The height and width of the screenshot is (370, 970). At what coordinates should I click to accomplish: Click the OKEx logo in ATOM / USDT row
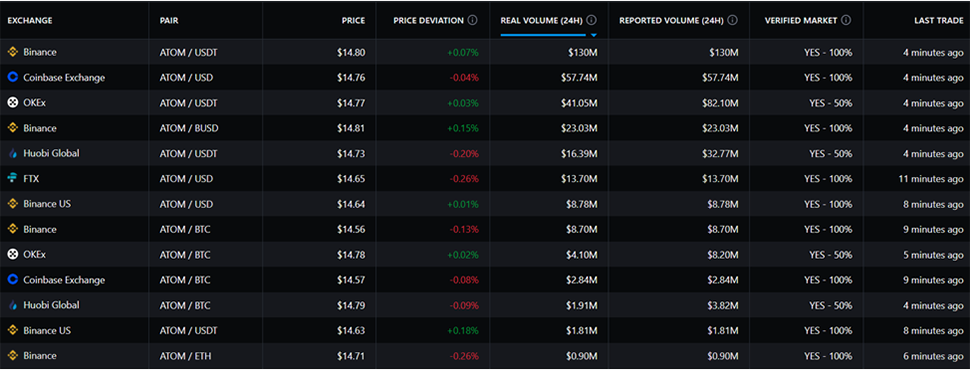[12, 103]
